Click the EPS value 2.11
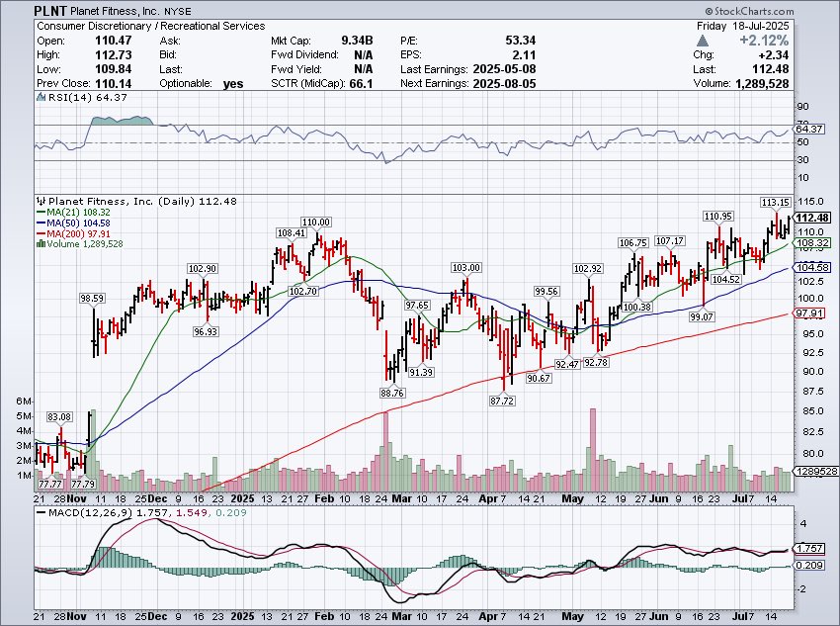Image resolution: width=840 pixels, height=626 pixels. (525, 54)
